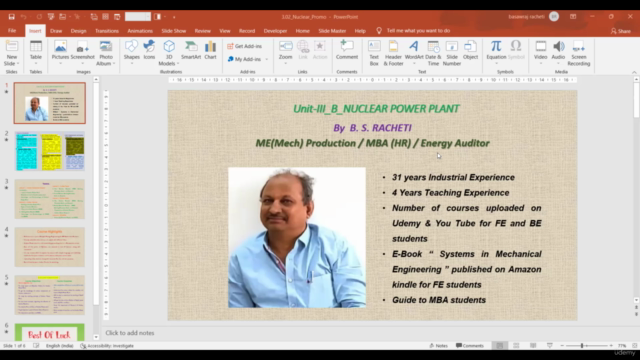Screen dimensions: 640x360
Task: Expand the New Slide dropdown arrow
Action: (x=18, y=64)
